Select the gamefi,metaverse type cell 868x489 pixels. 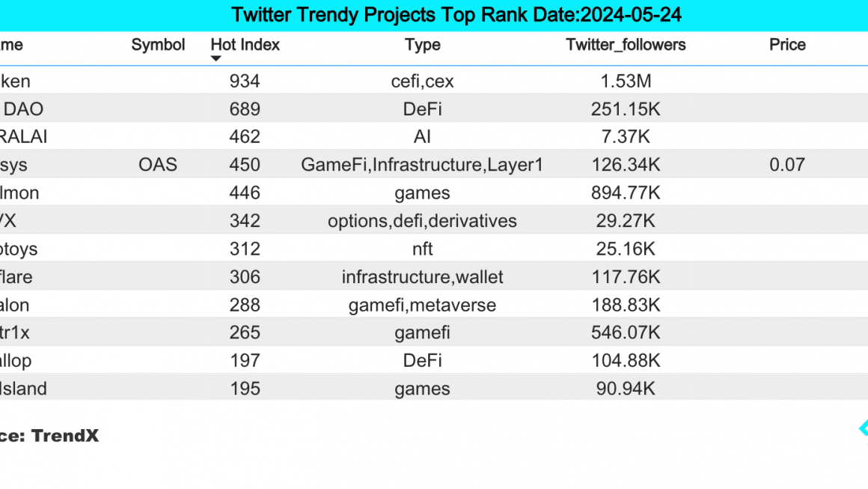(422, 305)
